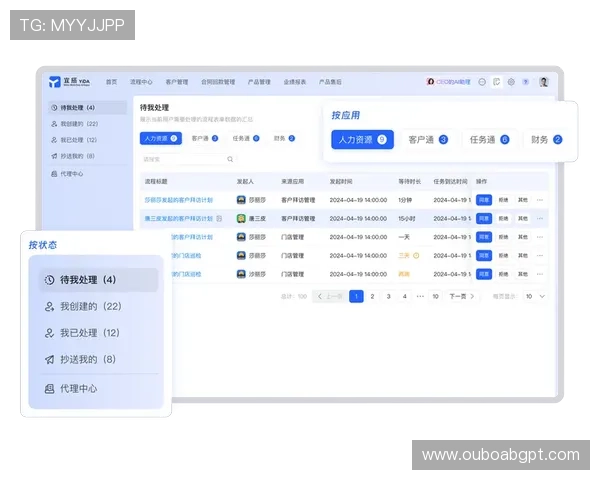Click the 其他 button in the 三天 row

(x=523, y=255)
